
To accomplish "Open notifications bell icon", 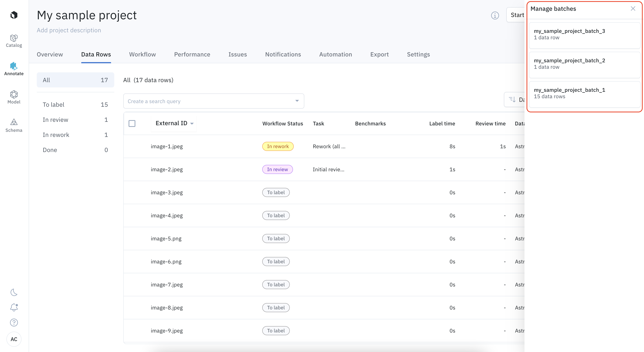I will pyautogui.click(x=14, y=307).
